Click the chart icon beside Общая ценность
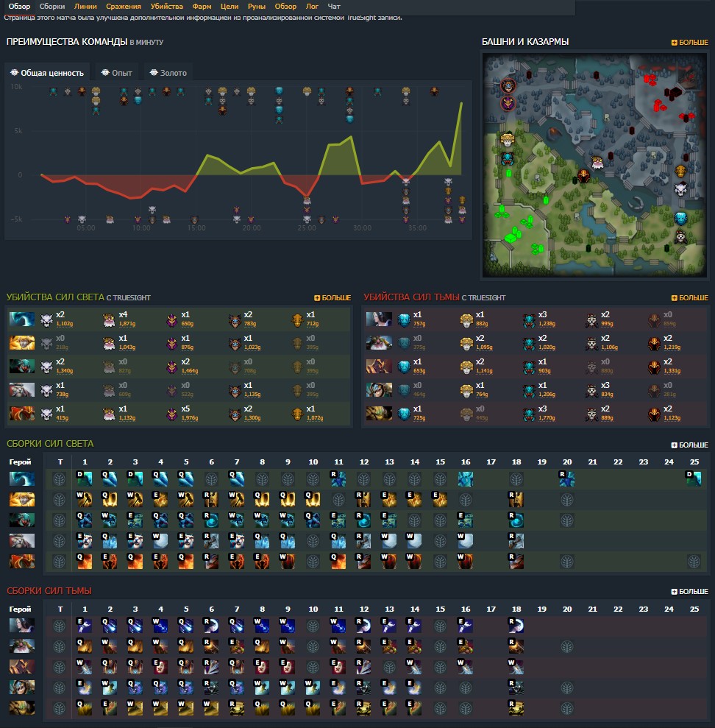 pos(13,74)
